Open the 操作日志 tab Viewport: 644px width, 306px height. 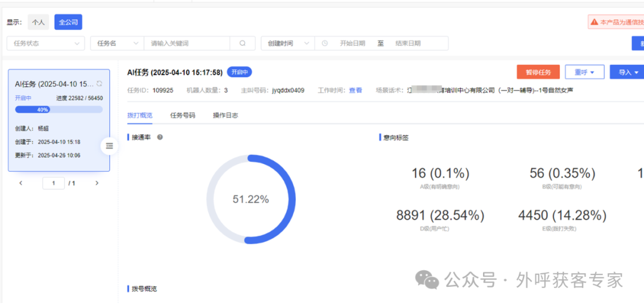click(x=225, y=115)
